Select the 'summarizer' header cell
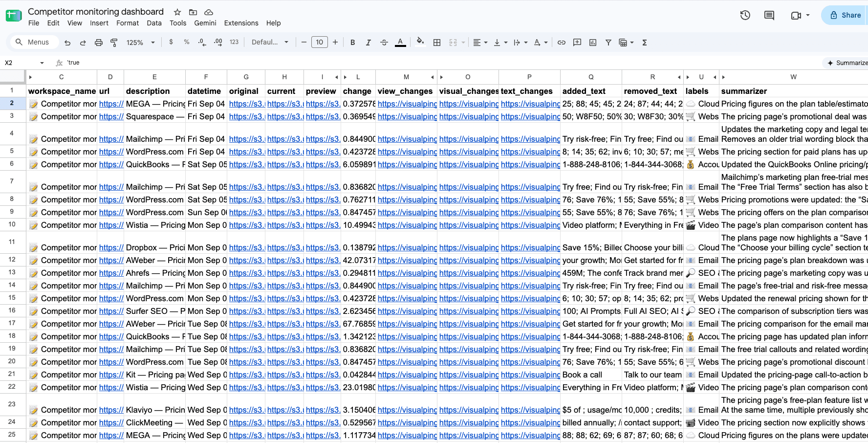 [x=794, y=91]
